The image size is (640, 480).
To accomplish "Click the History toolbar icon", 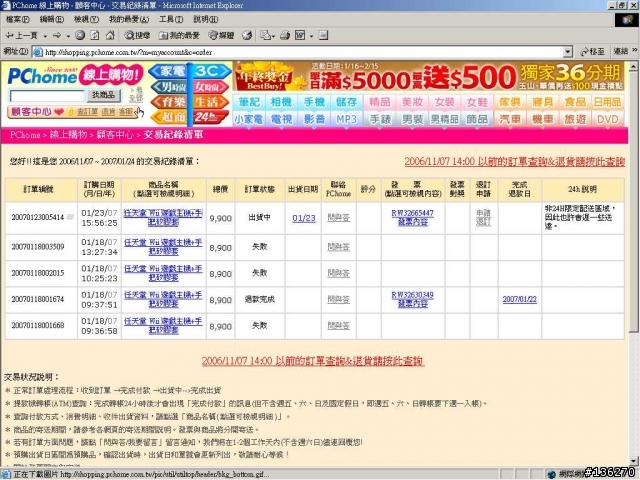I will 247,36.
